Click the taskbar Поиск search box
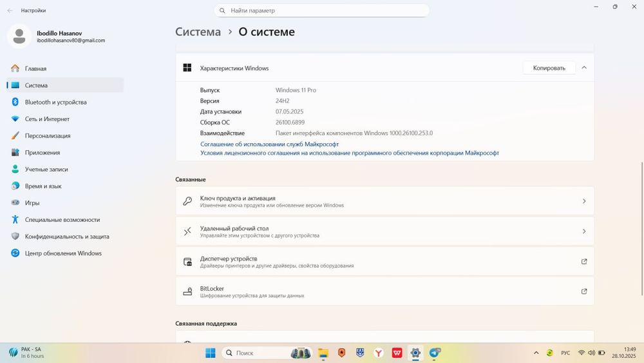Image resolution: width=644 pixels, height=363 pixels. (x=267, y=353)
